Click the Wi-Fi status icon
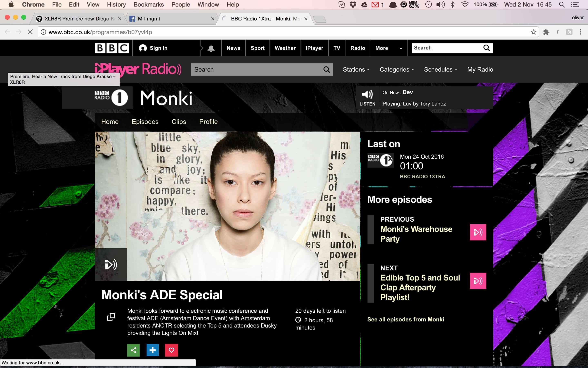The image size is (588, 368). point(464,4)
